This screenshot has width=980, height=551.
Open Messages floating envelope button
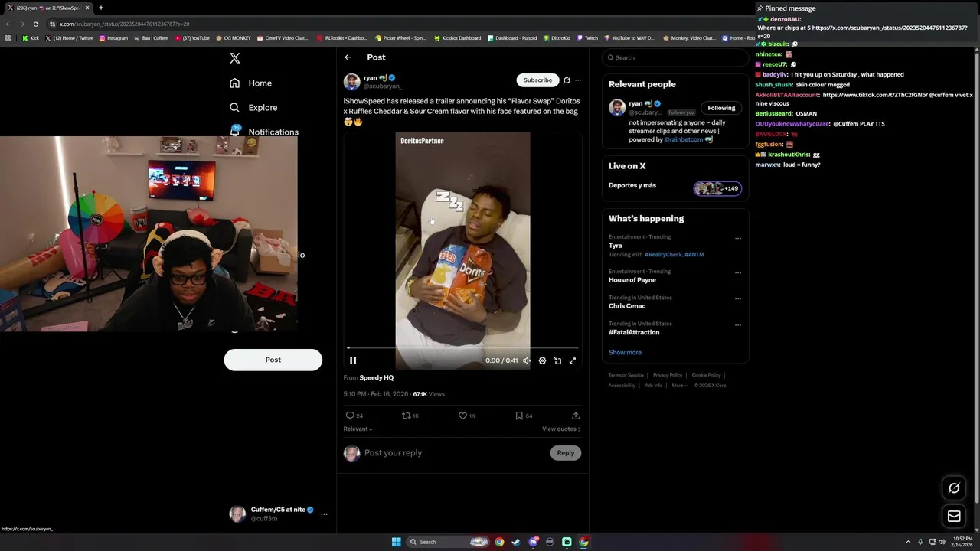954,517
